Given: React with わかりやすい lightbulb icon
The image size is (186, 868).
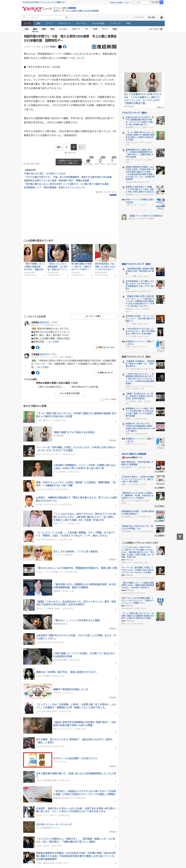Looking at the screenshot, I should [100, 161].
